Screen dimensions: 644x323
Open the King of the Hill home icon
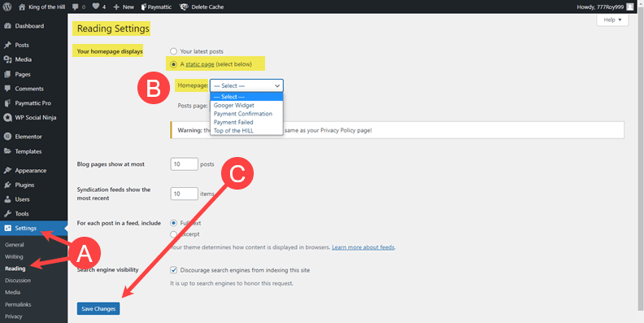coord(22,7)
